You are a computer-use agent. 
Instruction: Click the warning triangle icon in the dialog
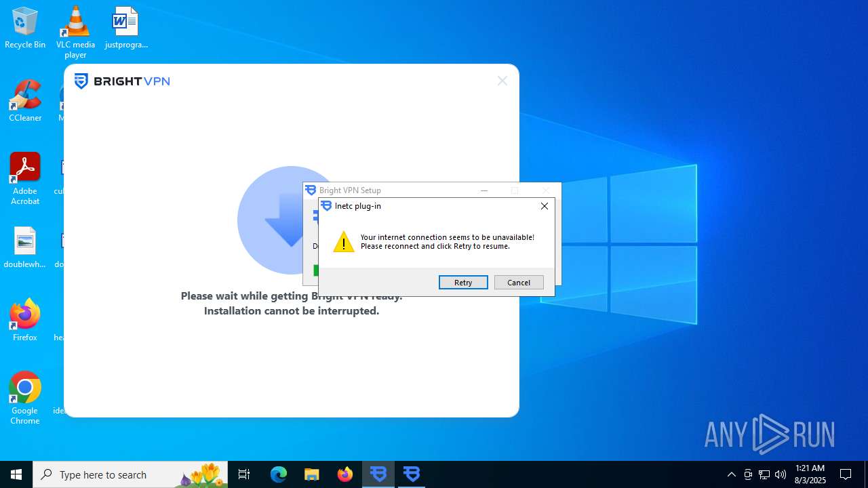pos(344,242)
